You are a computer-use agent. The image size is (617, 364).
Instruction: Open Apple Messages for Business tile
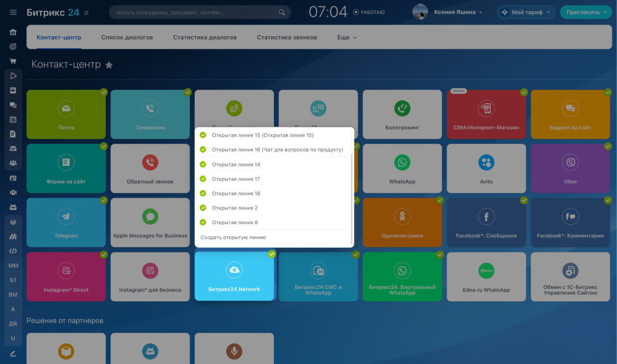(x=150, y=222)
